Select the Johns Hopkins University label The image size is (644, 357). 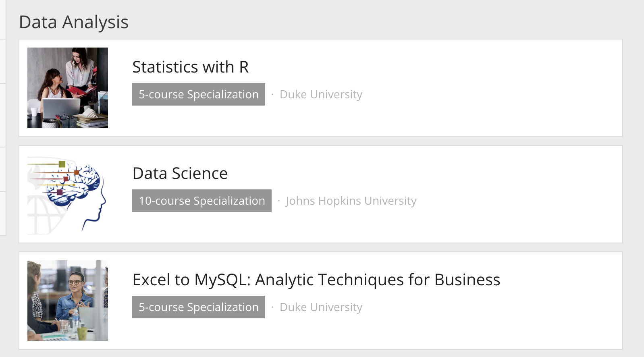(x=351, y=201)
